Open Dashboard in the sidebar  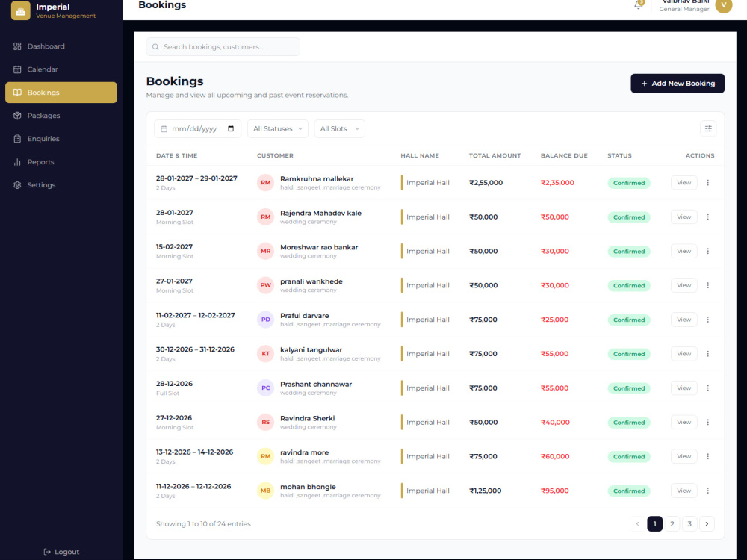(x=61, y=46)
